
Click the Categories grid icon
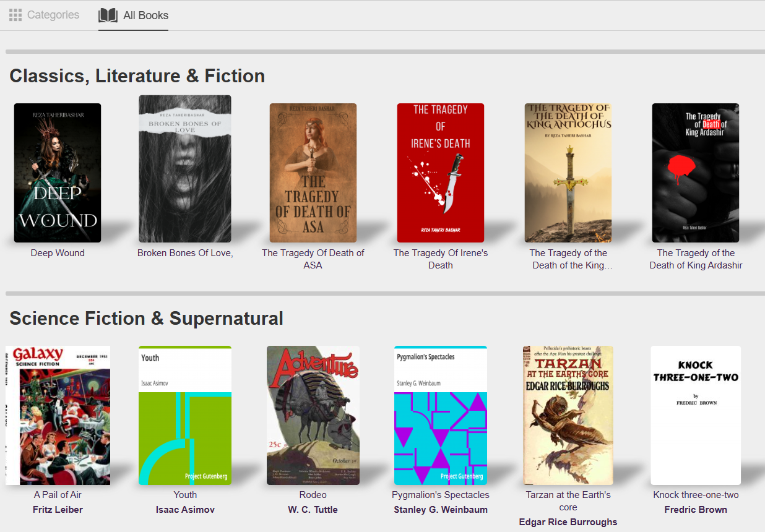(x=15, y=15)
